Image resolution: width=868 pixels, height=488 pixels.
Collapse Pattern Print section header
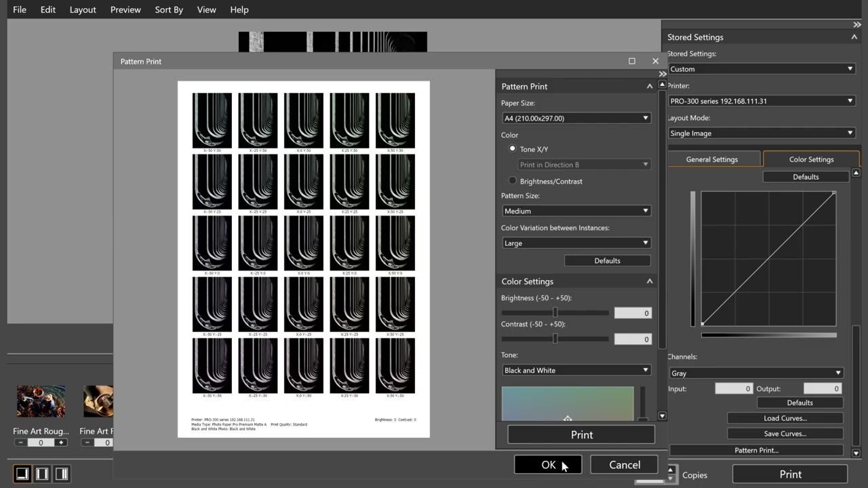point(649,86)
